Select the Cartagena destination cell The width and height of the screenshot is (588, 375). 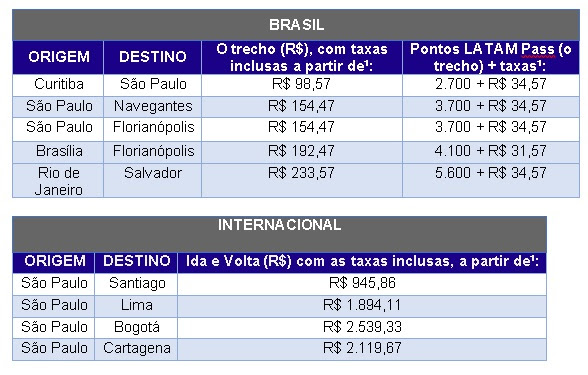tap(136, 349)
